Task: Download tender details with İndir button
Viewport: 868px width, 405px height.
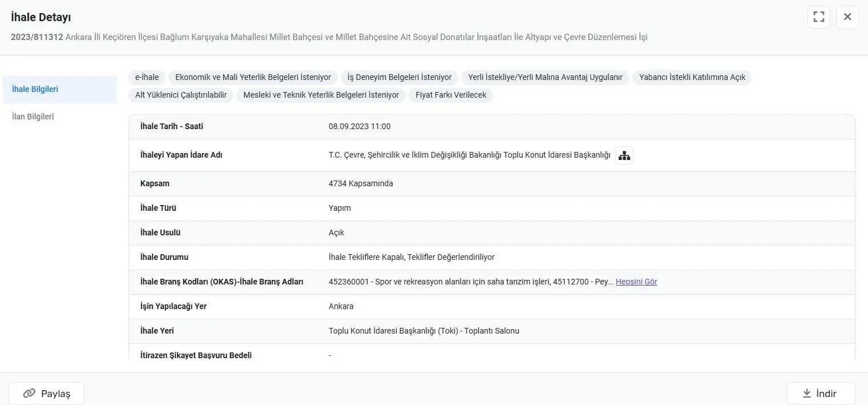Action: [820, 394]
